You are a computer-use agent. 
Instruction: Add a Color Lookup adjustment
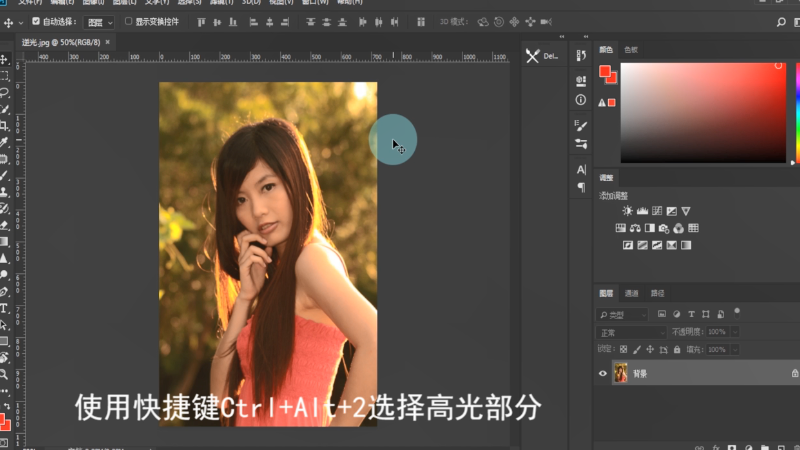(693, 228)
